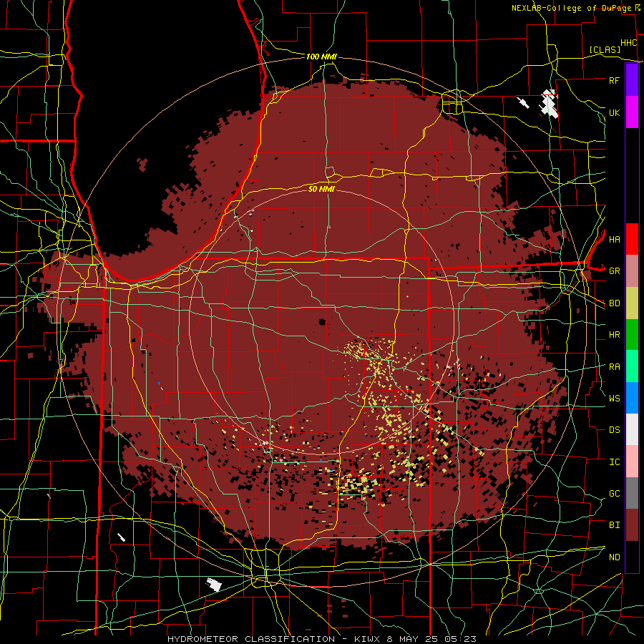Click the DS legend label
The image size is (644, 644).
point(614,430)
